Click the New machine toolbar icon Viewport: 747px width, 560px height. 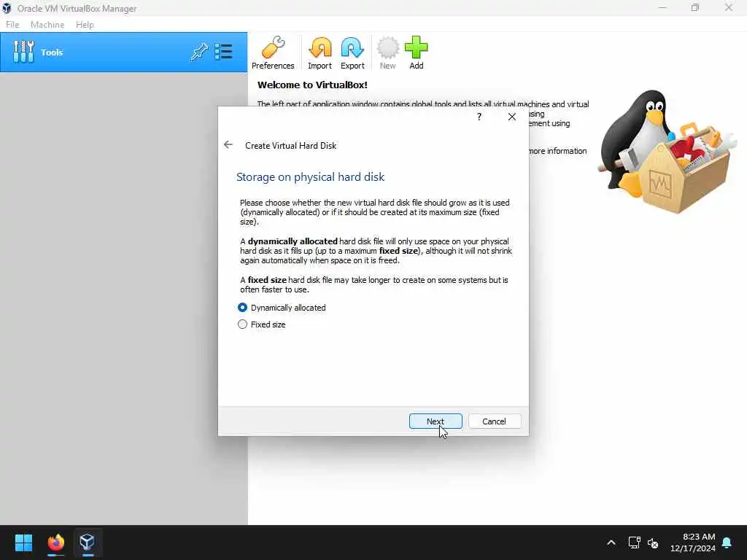coord(387,52)
